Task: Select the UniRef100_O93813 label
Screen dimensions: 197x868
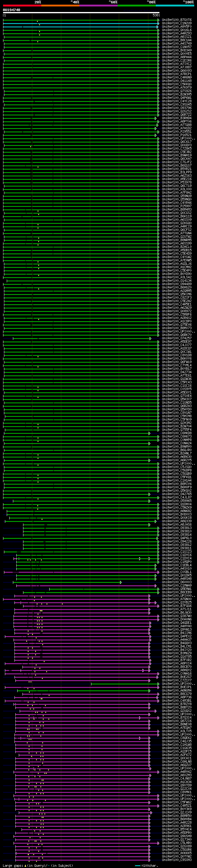Action: coord(177,528)
